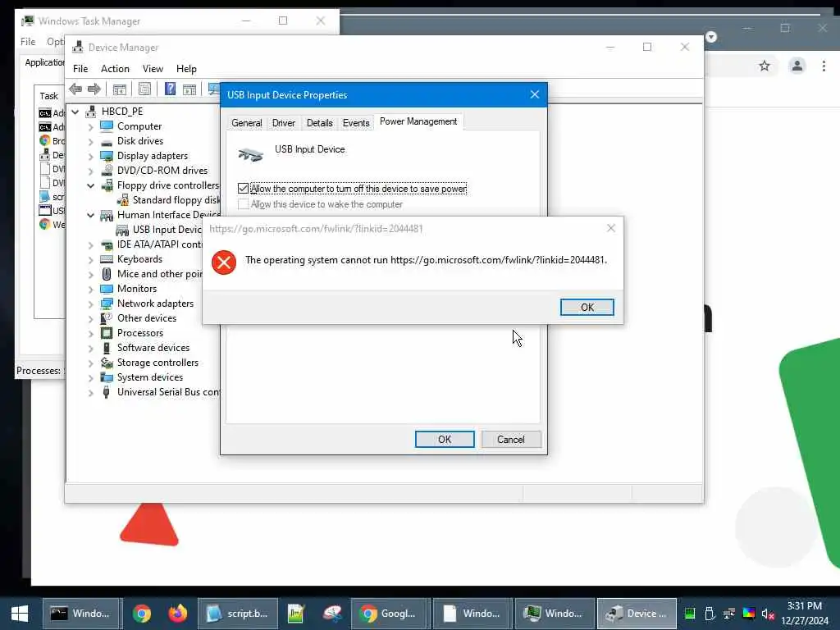The image size is (840, 630).
Task: Switch to the Events tab
Action: pos(356,123)
